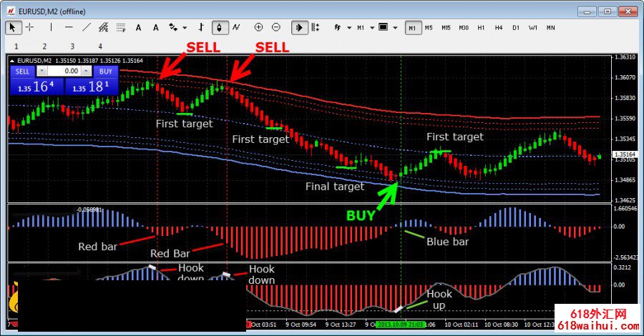Activate the crosshair tool
The image size is (644, 336).
click(29, 27)
